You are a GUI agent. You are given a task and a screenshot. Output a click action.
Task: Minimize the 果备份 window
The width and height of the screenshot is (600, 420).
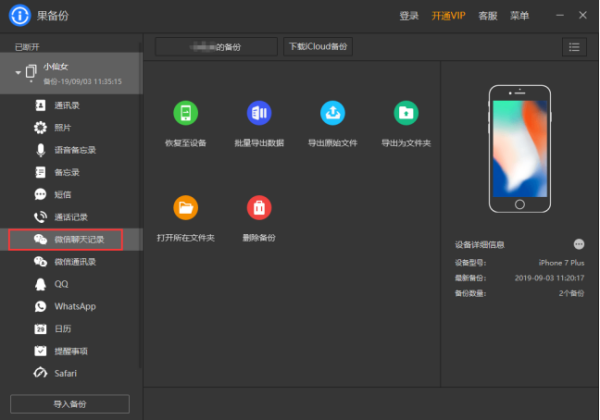(560, 15)
